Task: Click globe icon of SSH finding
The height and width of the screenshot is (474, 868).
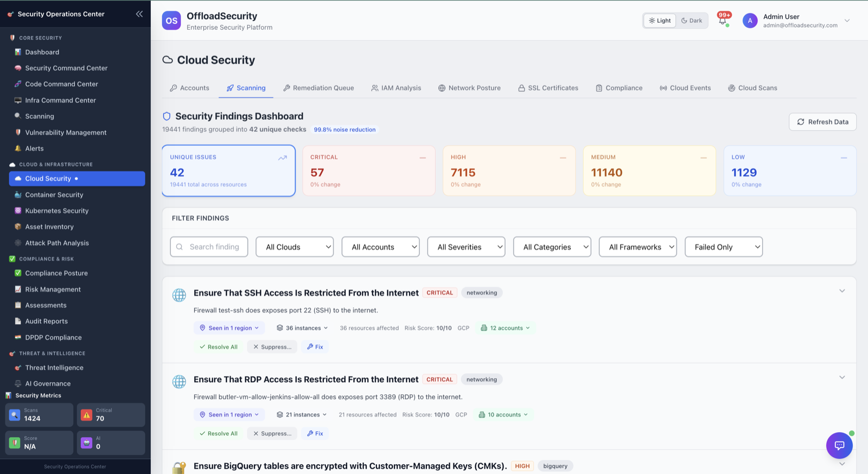Action: (x=179, y=295)
